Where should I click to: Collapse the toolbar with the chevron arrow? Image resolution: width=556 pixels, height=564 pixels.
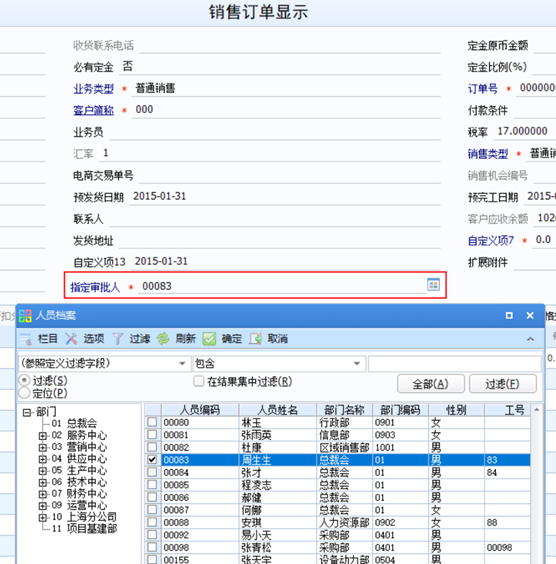click(530, 339)
